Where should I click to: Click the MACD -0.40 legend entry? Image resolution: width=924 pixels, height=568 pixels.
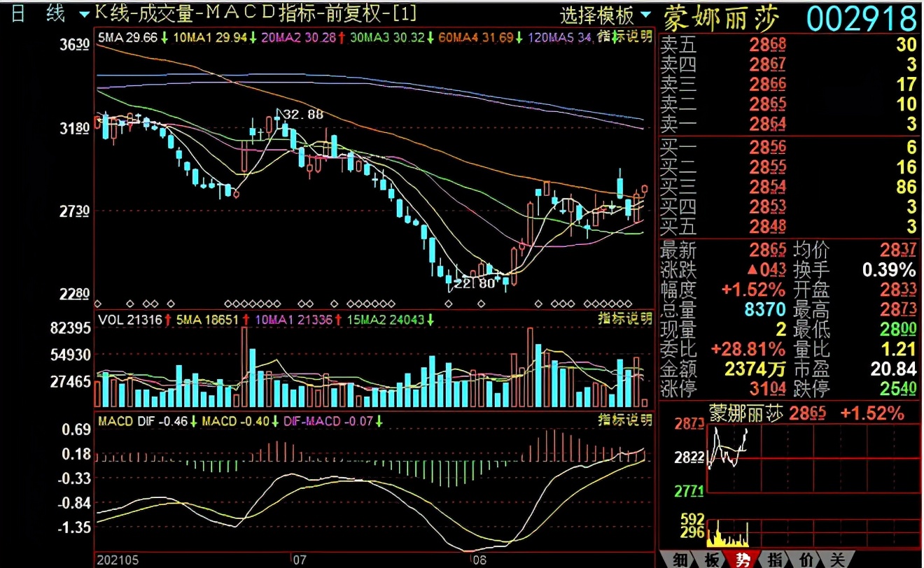coord(241,421)
